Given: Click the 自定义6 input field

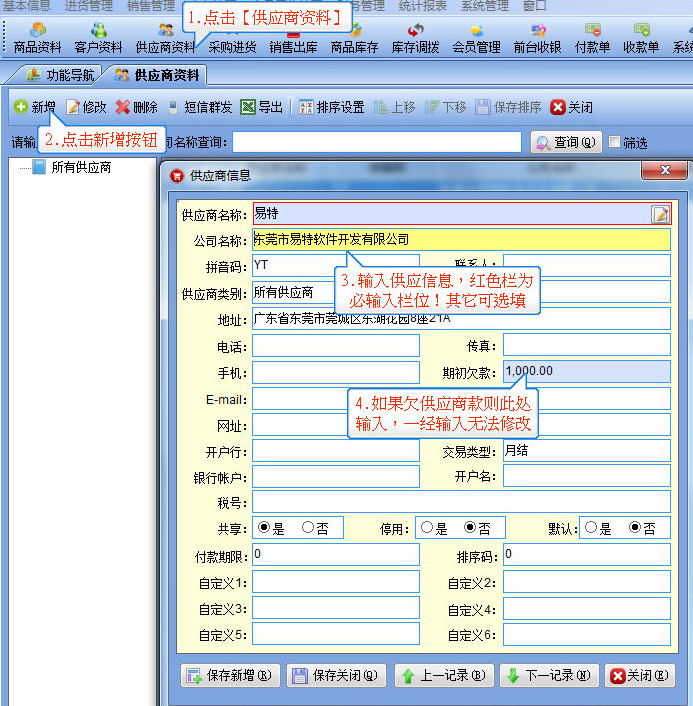Looking at the screenshot, I should (587, 634).
